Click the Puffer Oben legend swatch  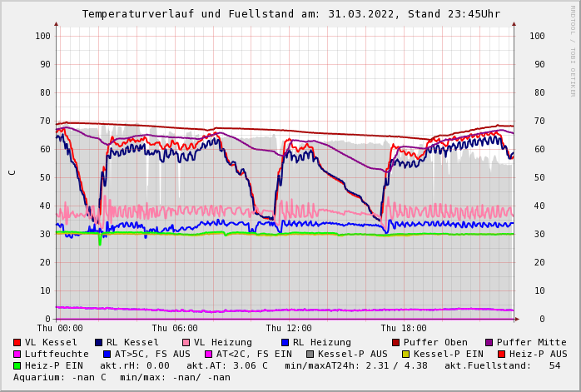coord(396,342)
